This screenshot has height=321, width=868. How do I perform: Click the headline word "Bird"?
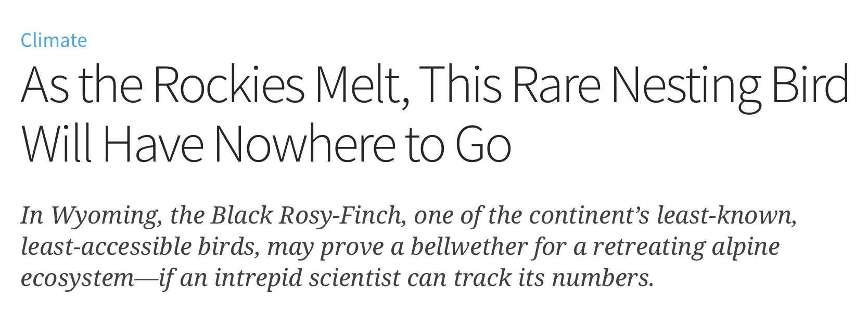pos(811,85)
